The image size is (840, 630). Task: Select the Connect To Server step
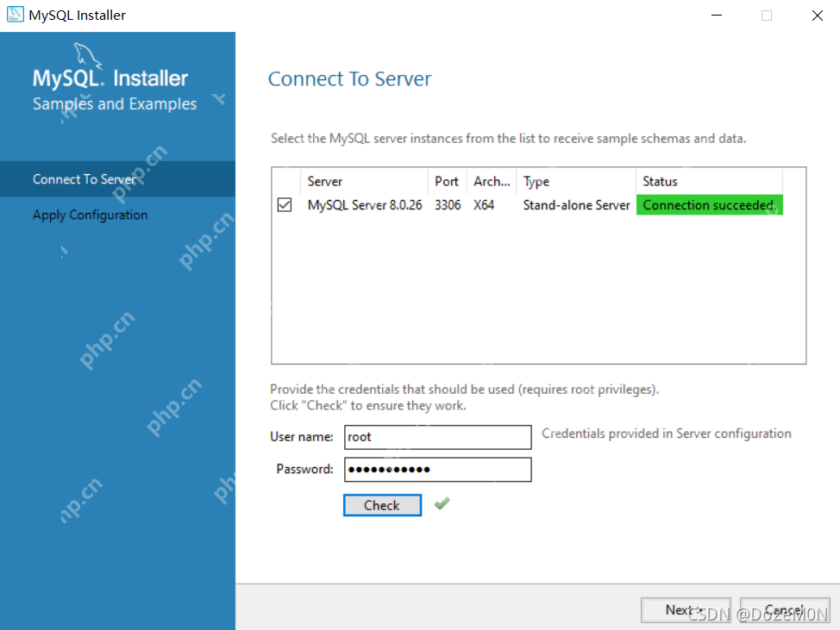[84, 179]
